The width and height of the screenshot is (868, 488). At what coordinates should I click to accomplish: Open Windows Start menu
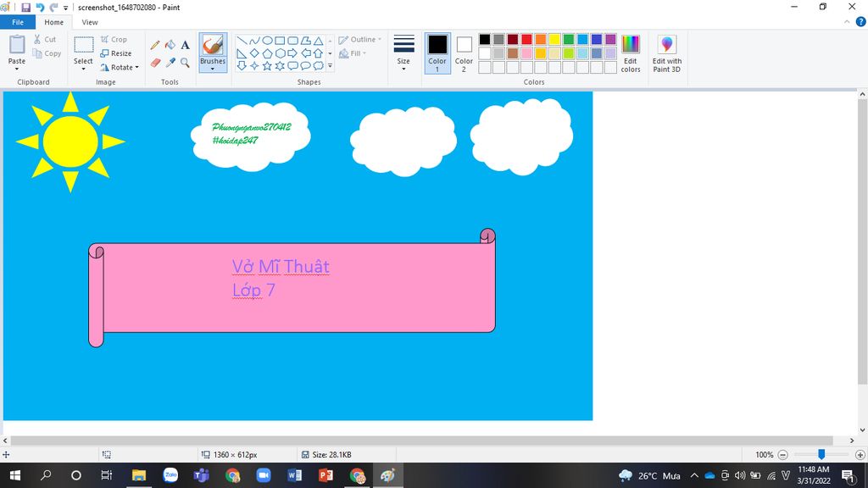15,475
